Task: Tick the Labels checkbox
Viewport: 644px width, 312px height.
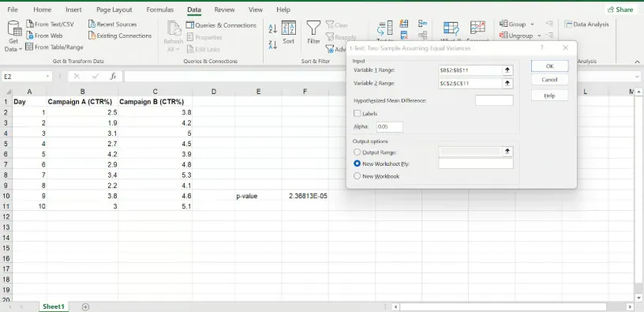Action: 357,114
